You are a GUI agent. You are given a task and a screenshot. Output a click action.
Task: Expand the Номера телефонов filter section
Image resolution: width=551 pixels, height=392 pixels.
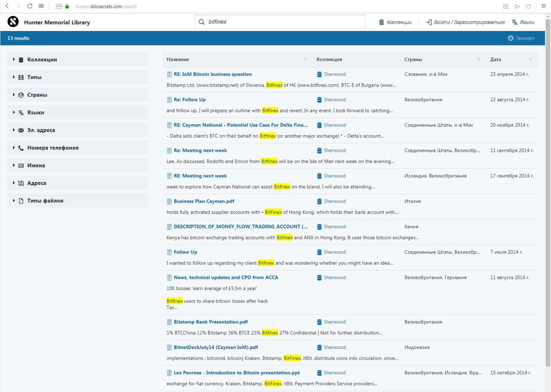(78, 148)
